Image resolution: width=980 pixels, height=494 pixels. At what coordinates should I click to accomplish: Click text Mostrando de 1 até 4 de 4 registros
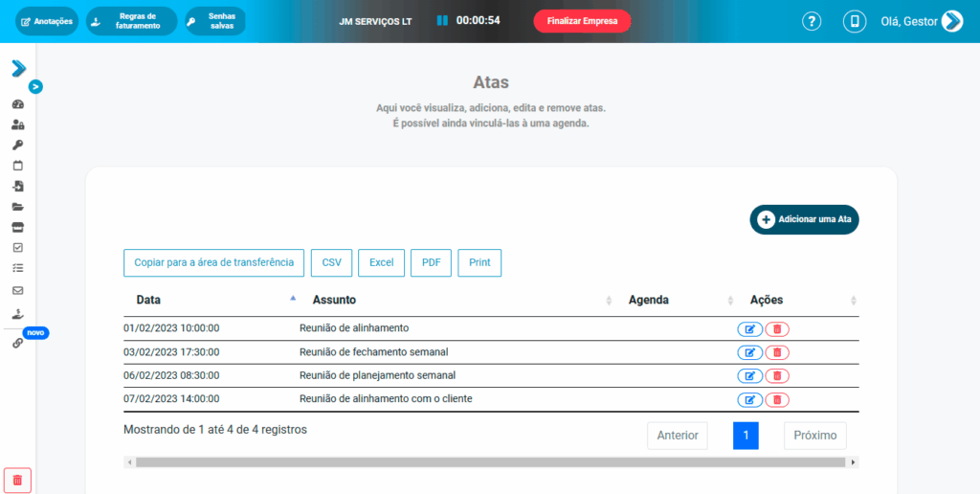215,430
